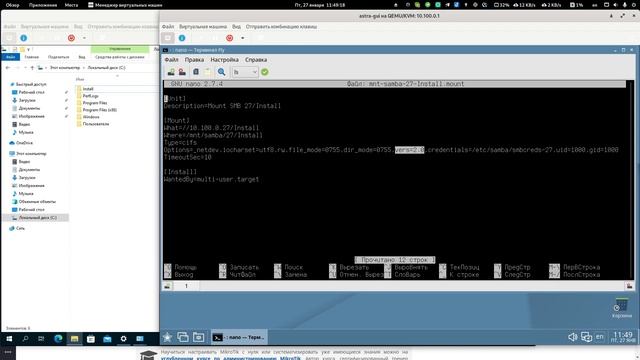This screenshot has height=360, width=640.
Task: Open VM details info icon in astra-gal window
Action: point(182,38)
